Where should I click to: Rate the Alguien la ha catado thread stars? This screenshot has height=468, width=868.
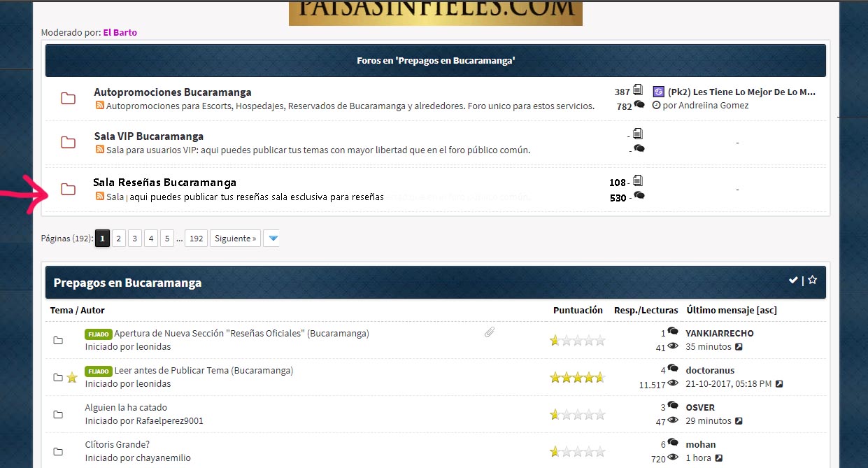577,415
